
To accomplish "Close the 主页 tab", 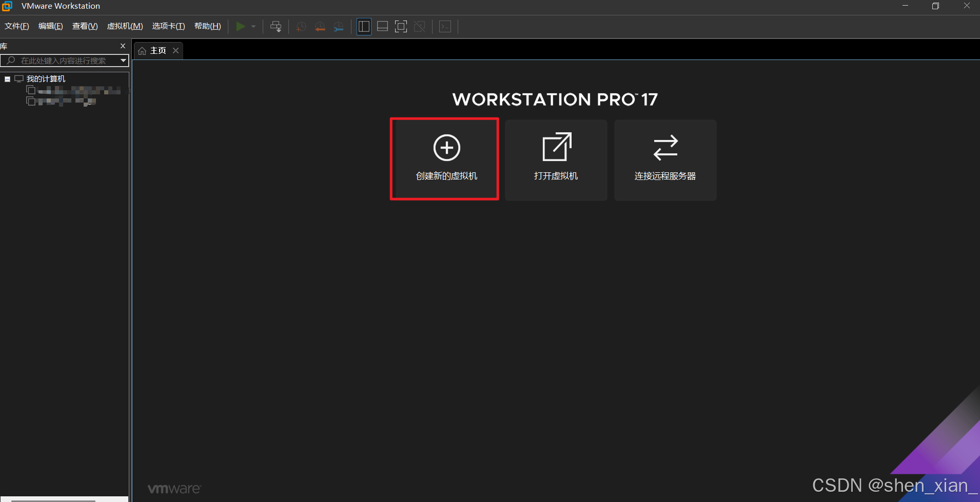I will pos(175,50).
